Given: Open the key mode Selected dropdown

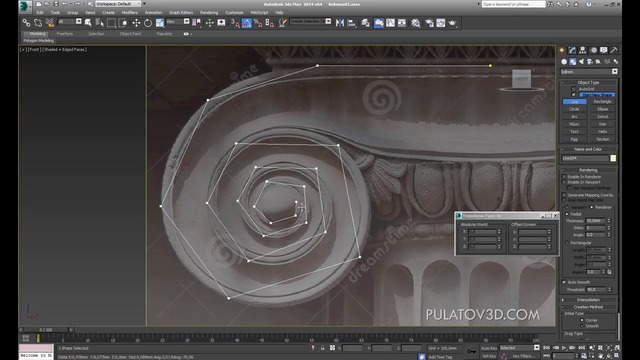Looking at the screenshot, I should pyautogui.click(x=520, y=348).
